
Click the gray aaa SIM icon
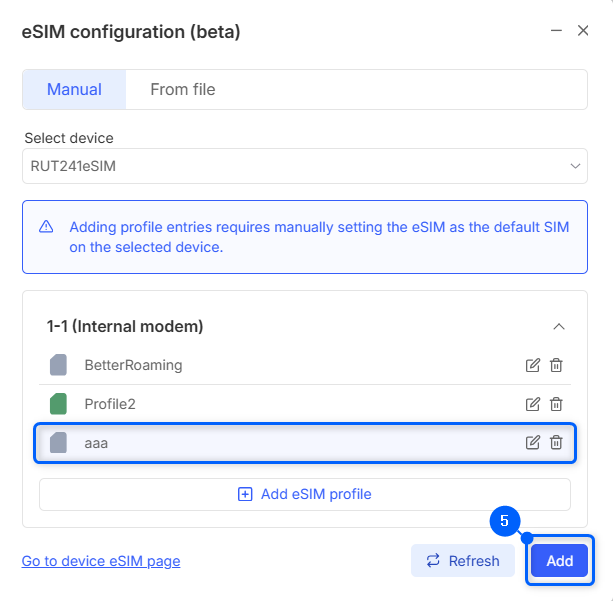pos(59,443)
